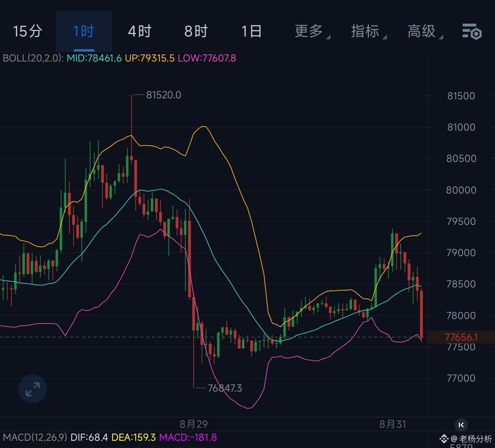This screenshot has width=495, height=448.
Task: Click the 8月29 date label
Action: point(194,424)
